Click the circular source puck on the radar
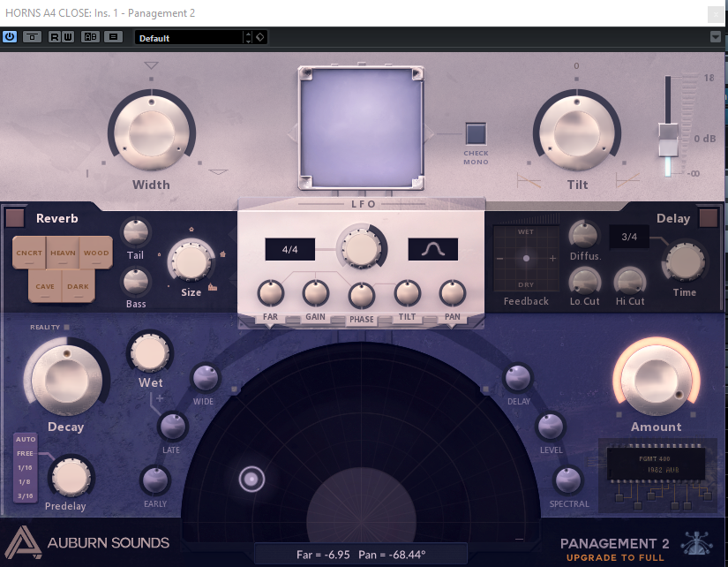The height and width of the screenshot is (567, 728). (251, 479)
